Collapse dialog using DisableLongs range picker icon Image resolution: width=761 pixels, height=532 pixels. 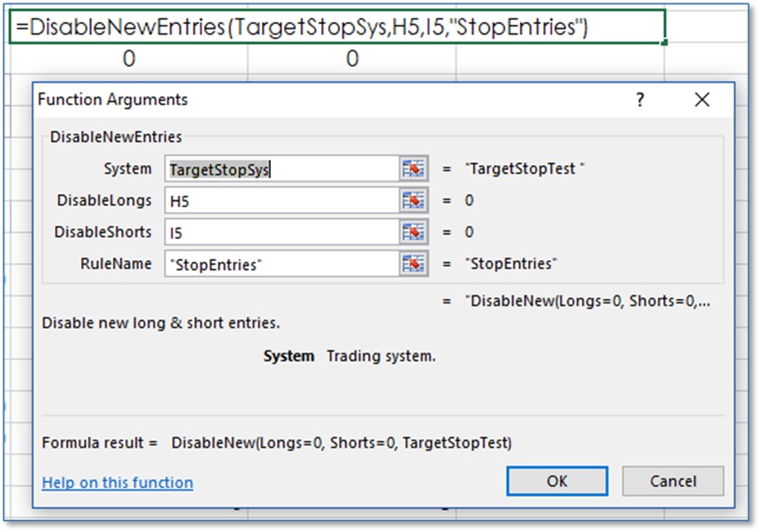[x=412, y=200]
